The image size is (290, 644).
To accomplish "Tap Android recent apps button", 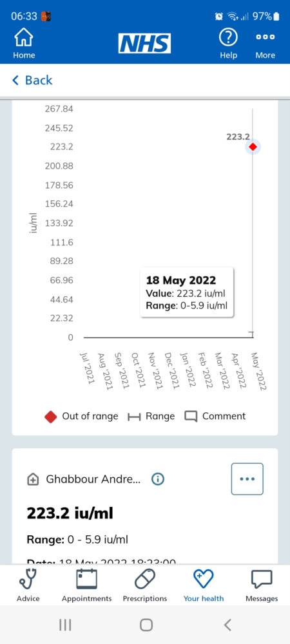I will (65, 625).
